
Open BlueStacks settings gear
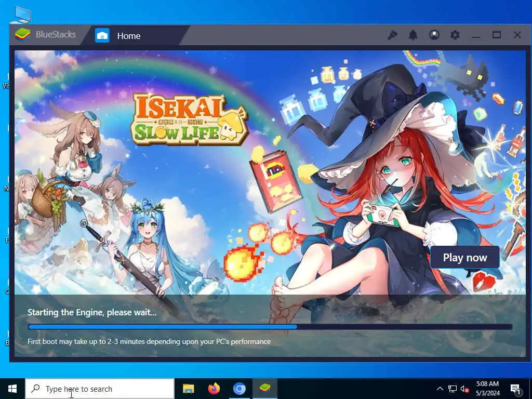455,35
